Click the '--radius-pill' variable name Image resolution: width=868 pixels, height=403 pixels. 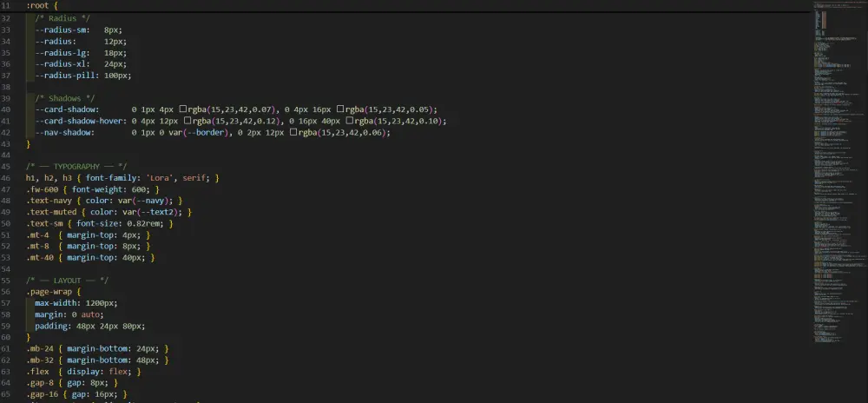(x=65, y=76)
